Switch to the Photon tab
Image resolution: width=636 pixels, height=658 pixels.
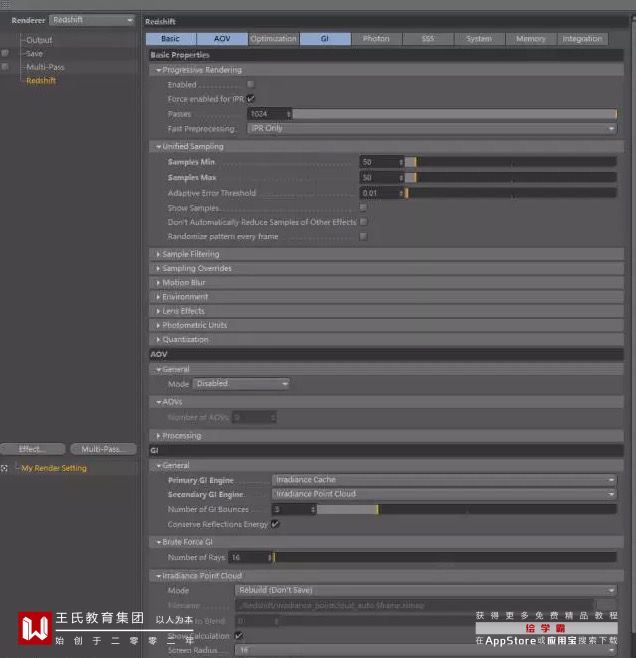[376, 39]
